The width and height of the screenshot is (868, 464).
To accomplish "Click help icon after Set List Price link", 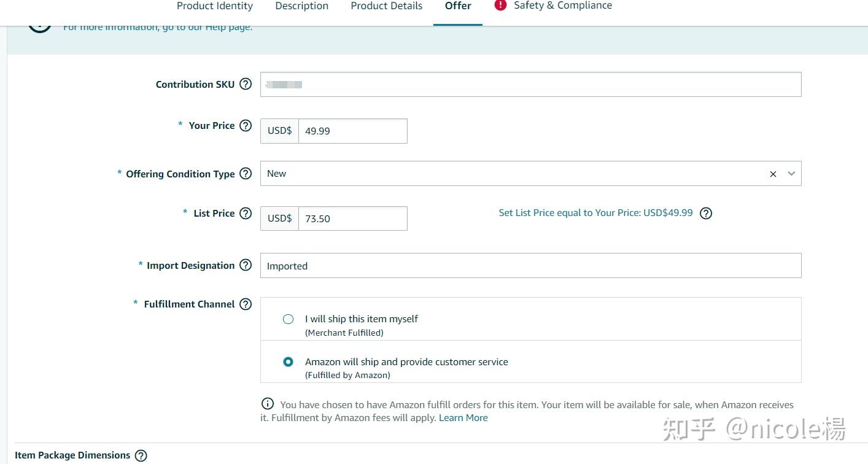I will 706,214.
